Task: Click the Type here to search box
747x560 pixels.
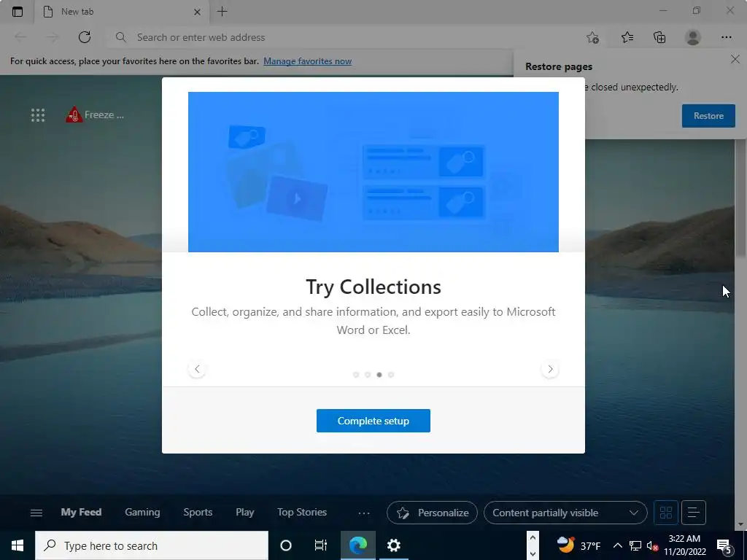Action: point(152,545)
